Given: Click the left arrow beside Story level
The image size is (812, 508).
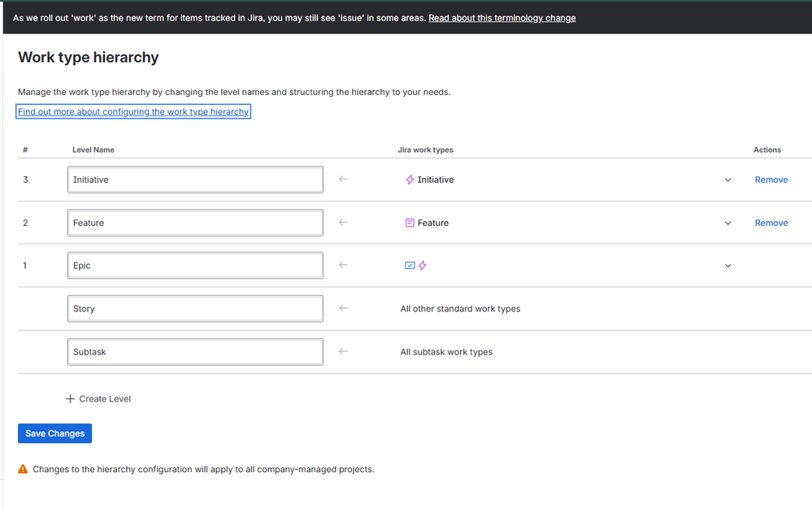Looking at the screenshot, I should tap(343, 309).
